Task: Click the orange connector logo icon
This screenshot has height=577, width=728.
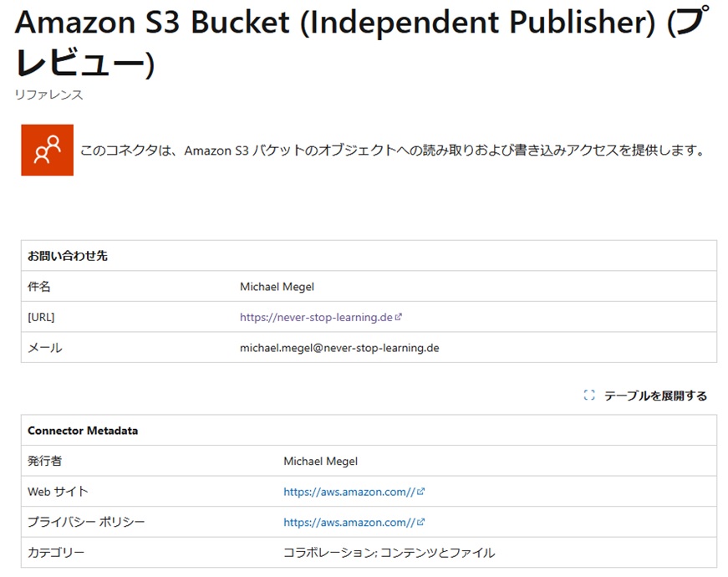Action: coord(47,150)
